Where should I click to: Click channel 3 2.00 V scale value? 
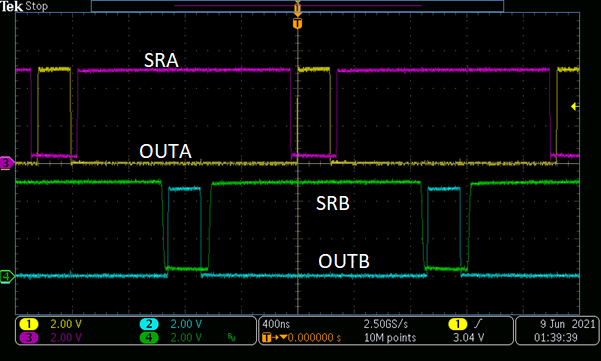[x=66, y=338]
